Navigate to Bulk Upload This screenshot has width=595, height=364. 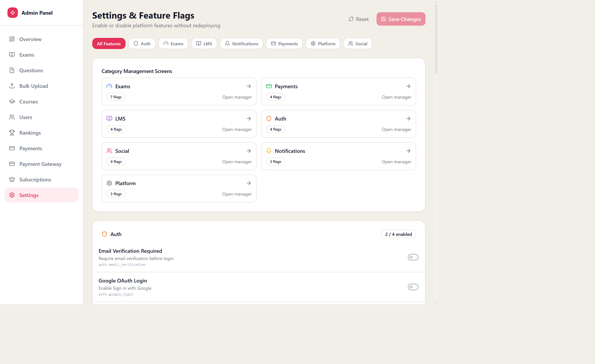coord(41,86)
